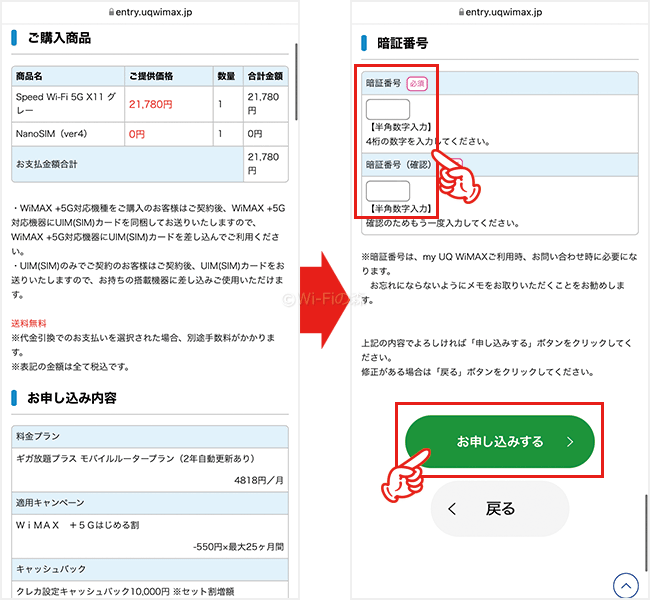Click the -550円×最大25ヶ月間 discount text
650x600 pixels.
coord(238,547)
